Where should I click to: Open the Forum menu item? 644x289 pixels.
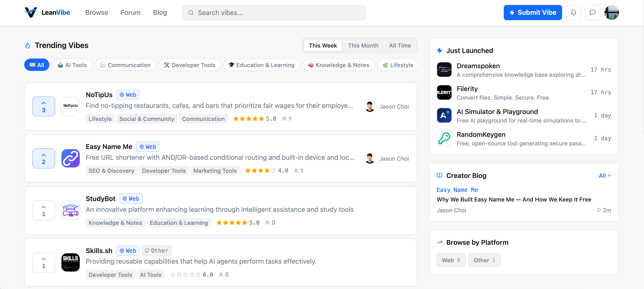click(x=131, y=13)
